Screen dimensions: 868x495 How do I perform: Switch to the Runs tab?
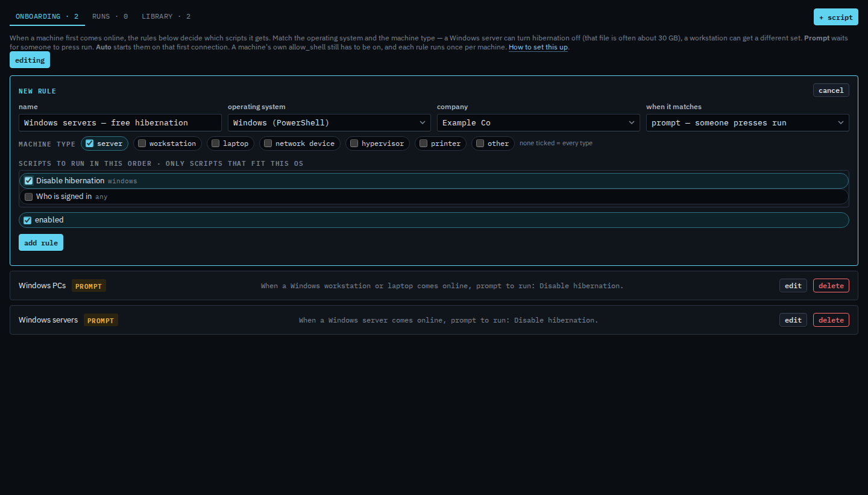110,16
